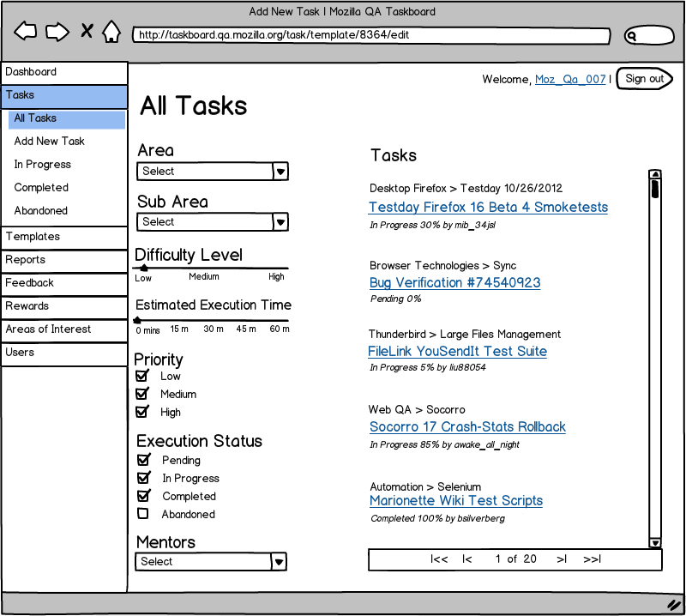Open Reports in the sidebar
The image size is (686, 616).
[x=64, y=261]
